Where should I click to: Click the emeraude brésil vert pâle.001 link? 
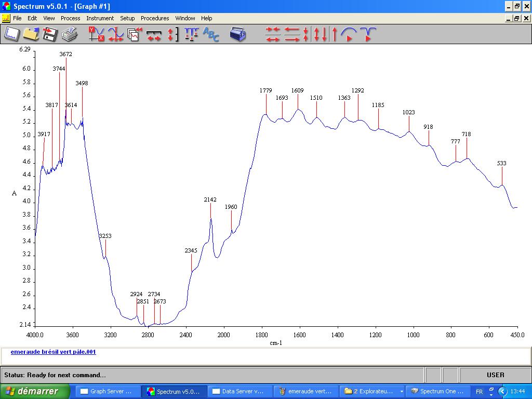pos(53,352)
